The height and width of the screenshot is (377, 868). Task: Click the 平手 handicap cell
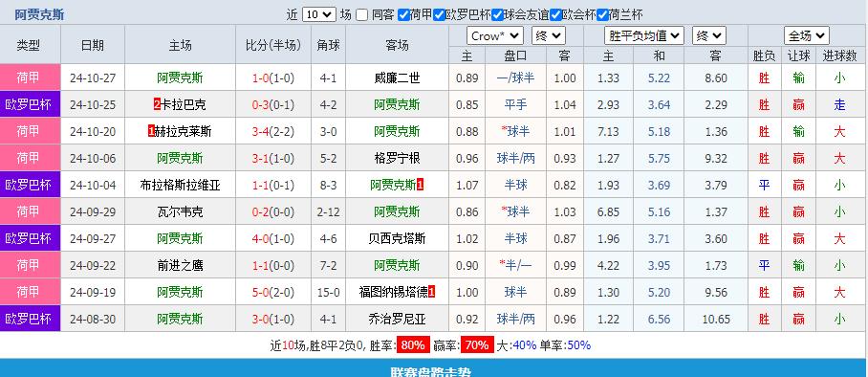516,105
